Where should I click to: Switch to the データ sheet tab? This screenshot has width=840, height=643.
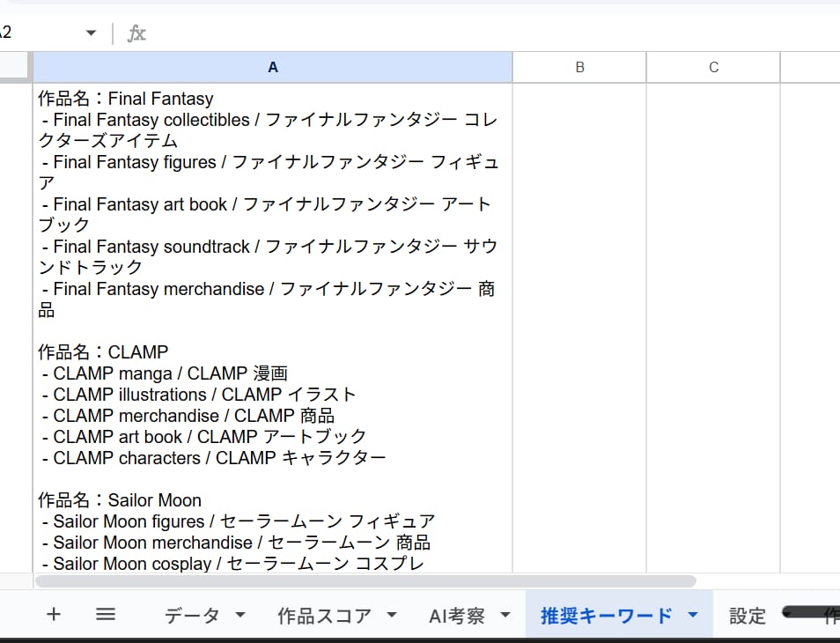coord(192,615)
